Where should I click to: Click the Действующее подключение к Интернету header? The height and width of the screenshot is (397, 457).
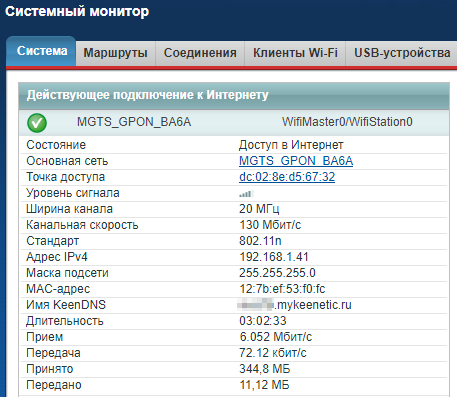(x=147, y=95)
